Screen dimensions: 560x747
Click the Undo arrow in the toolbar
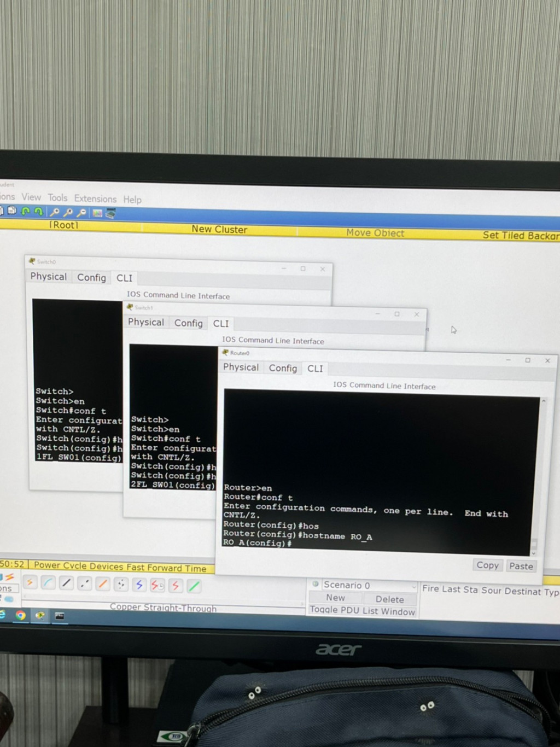25,211
